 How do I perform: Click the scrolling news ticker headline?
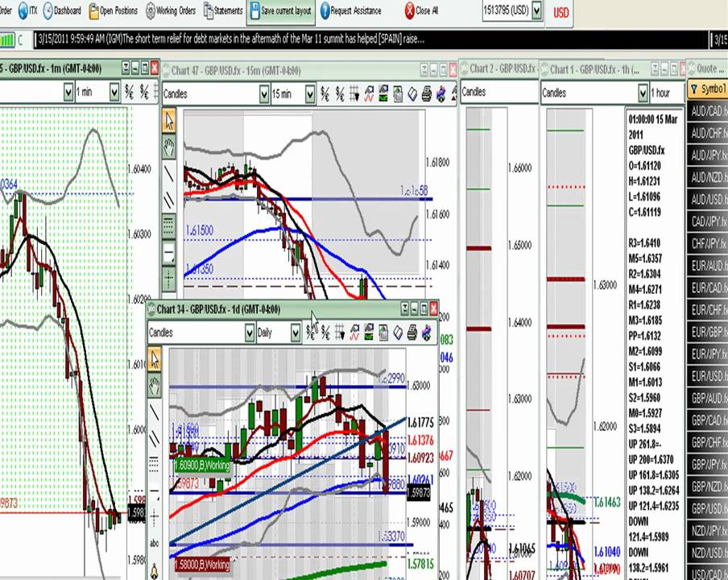(231, 39)
